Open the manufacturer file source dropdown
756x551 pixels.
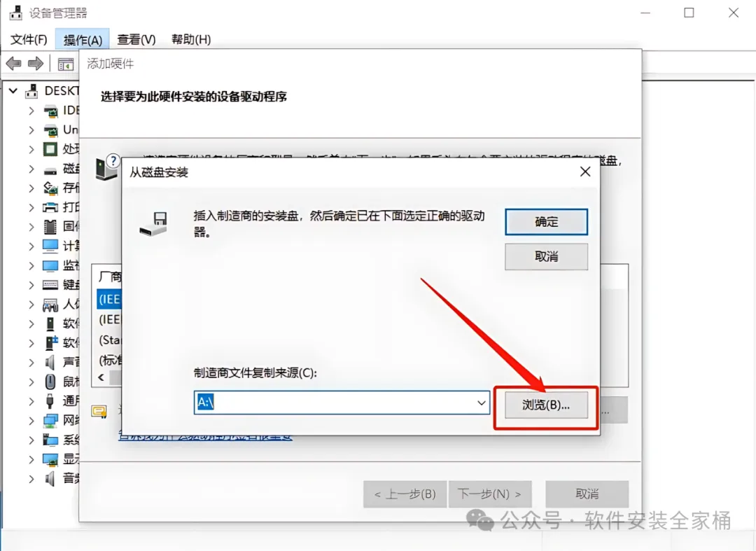pyautogui.click(x=481, y=403)
